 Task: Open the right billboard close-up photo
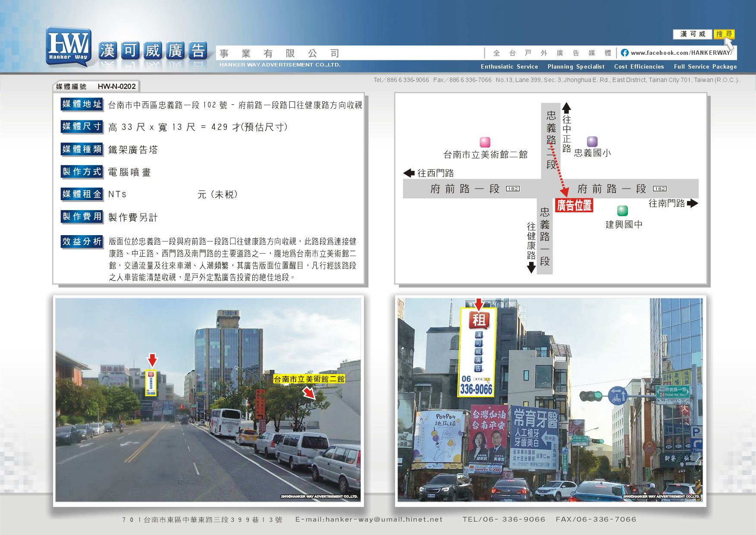tap(550, 400)
